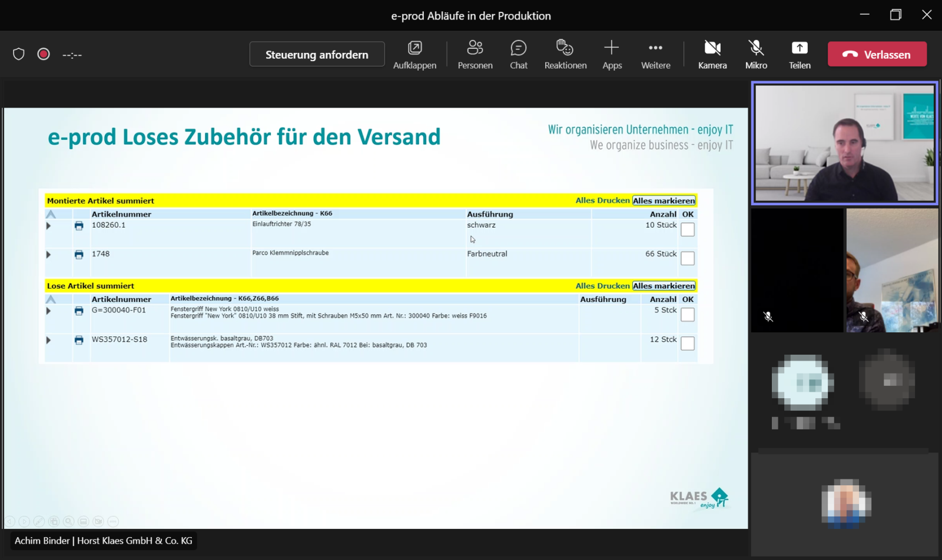Advance to next slide using the slideshow arrow

pos(24,521)
